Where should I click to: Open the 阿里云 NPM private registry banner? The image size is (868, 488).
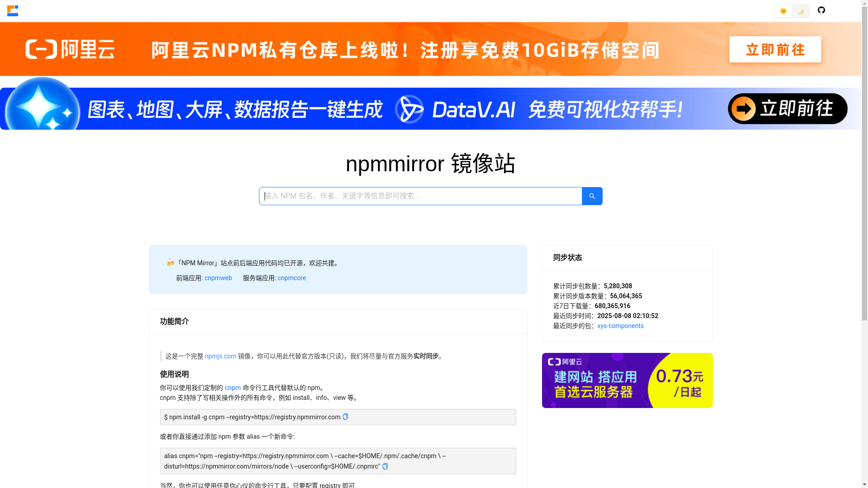430,49
